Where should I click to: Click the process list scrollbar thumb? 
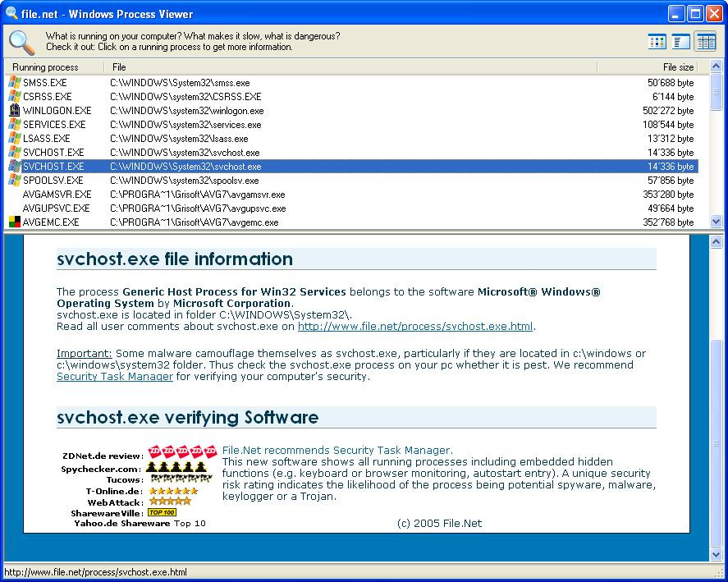(716, 92)
